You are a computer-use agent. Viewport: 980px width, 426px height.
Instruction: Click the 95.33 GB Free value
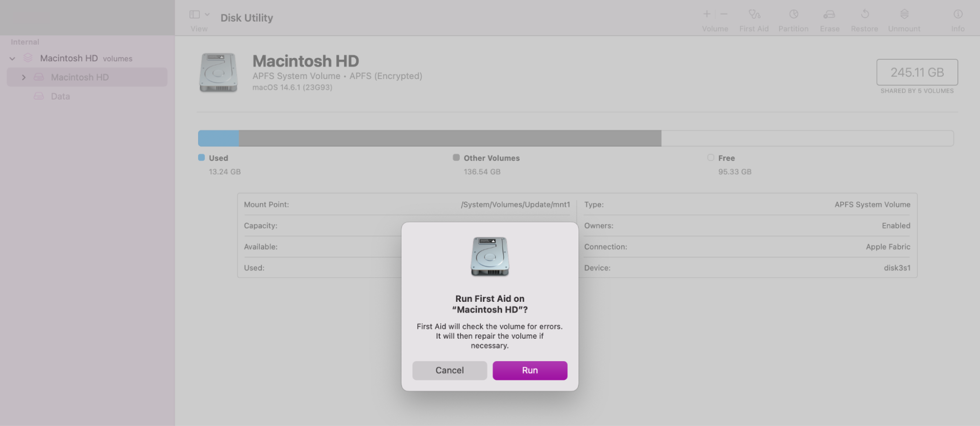pos(735,172)
